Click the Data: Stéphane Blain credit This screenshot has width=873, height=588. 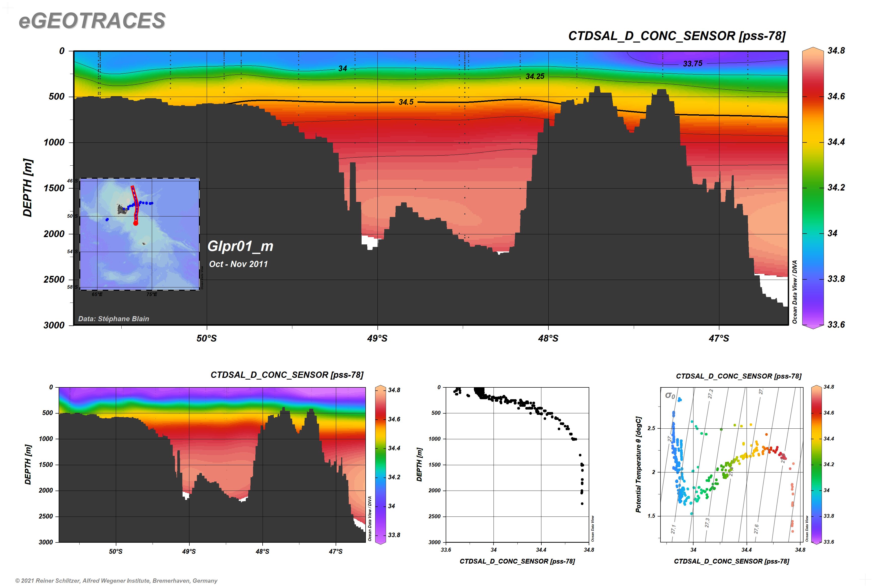[114, 319]
